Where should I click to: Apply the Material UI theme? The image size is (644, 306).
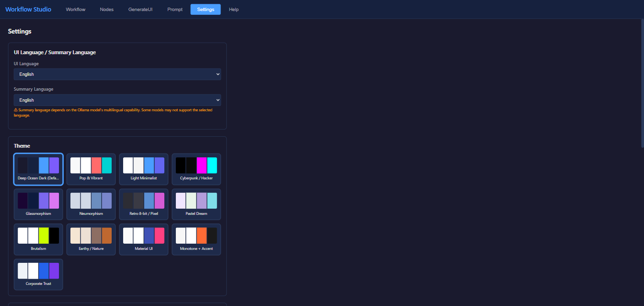point(144,239)
